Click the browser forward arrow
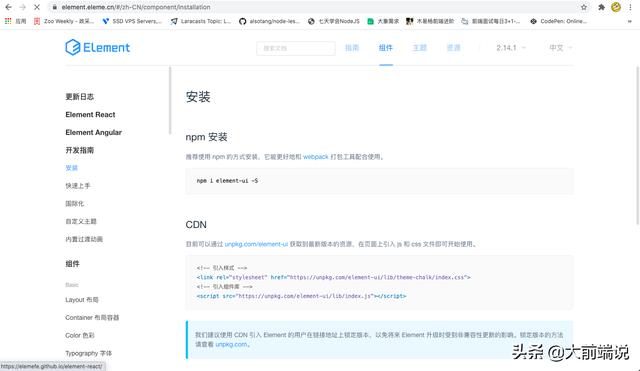 (x=22, y=7)
